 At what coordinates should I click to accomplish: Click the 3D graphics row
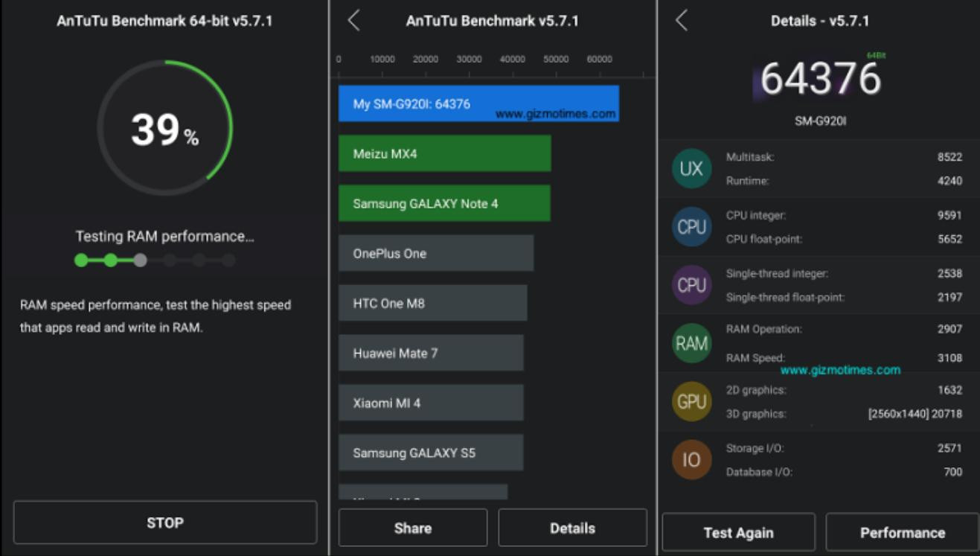844,414
